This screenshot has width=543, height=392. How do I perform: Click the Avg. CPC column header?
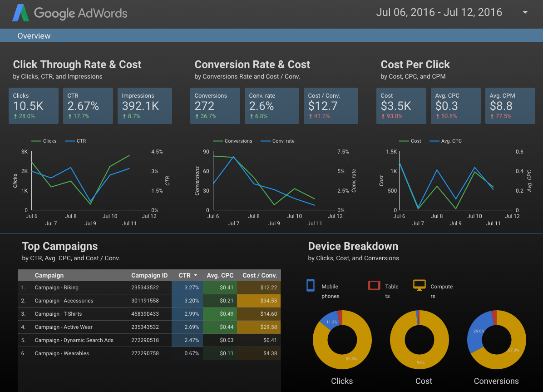[220, 275]
